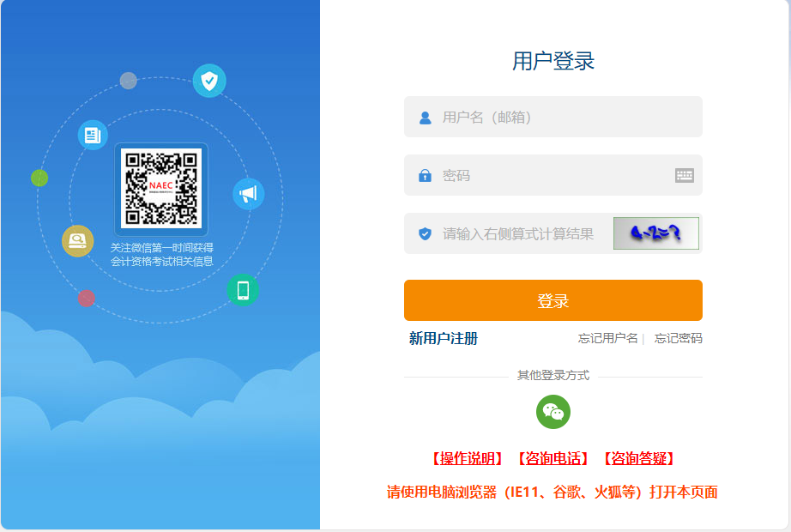This screenshot has height=532, width=791.
Task: Click the megaphone announcement icon
Action: pyautogui.click(x=248, y=194)
